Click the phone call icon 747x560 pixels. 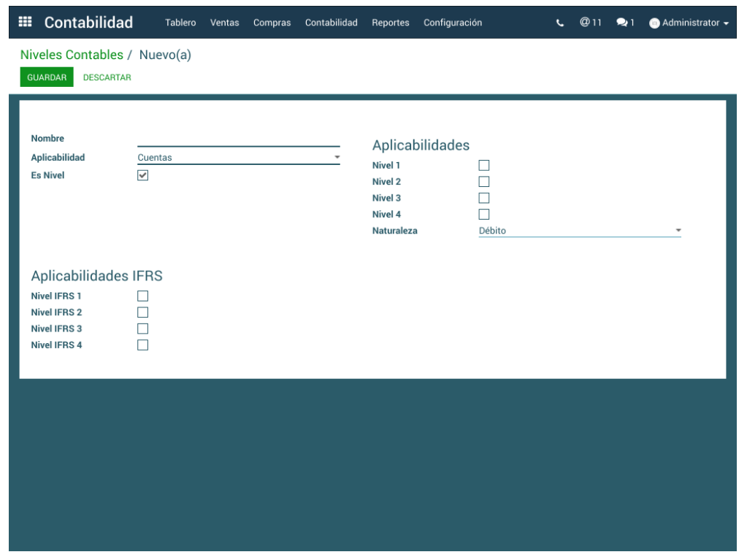click(560, 23)
